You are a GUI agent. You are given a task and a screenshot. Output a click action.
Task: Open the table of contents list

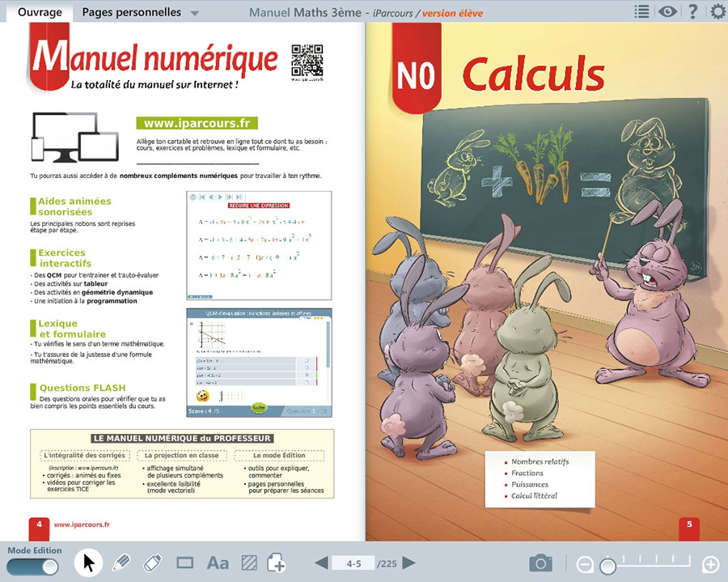(x=641, y=11)
